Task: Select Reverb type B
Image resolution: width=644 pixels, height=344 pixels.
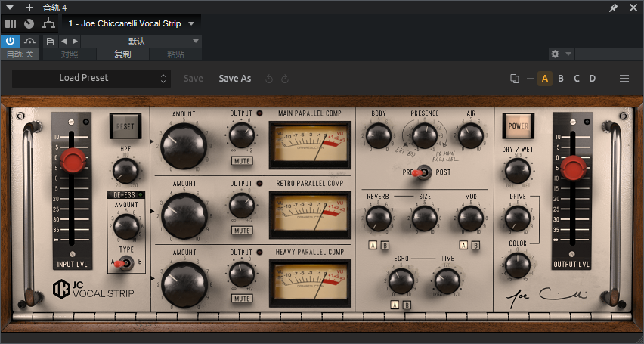Action: 385,246
